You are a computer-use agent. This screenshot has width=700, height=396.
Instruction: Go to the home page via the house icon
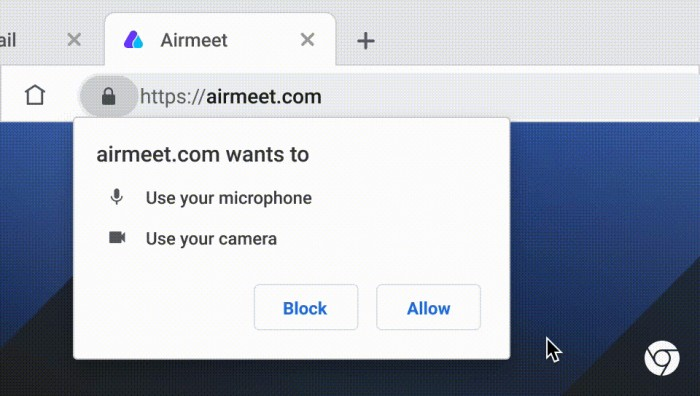(x=35, y=95)
